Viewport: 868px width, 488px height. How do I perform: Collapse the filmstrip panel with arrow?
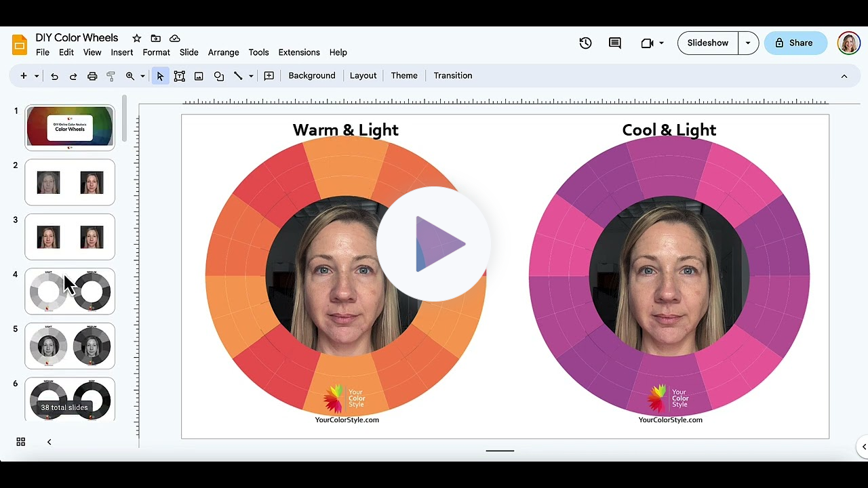click(x=49, y=442)
